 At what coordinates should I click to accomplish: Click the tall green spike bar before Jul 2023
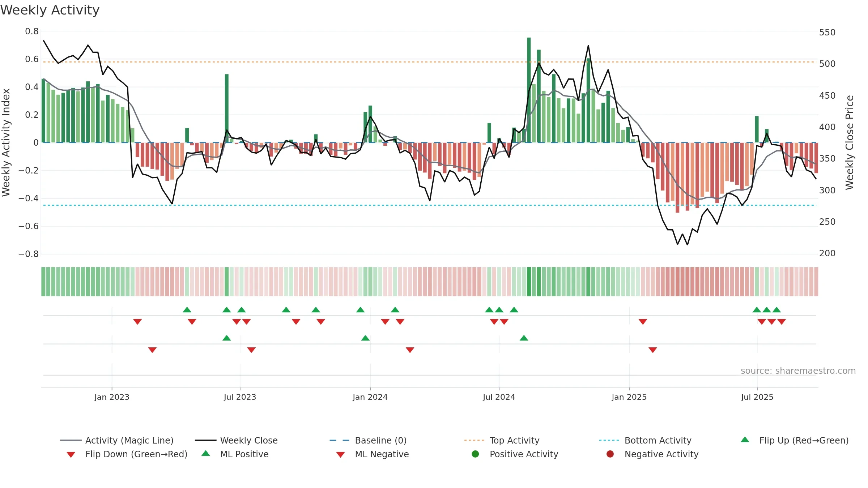pos(227,108)
